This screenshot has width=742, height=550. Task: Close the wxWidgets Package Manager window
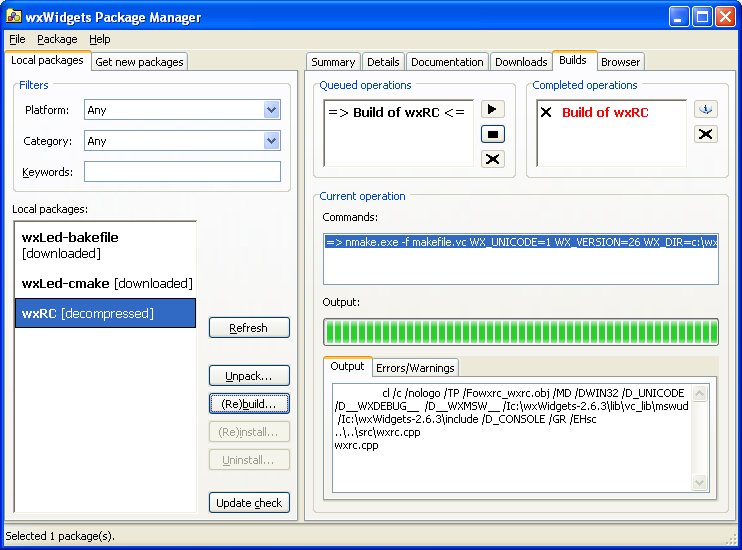point(725,17)
